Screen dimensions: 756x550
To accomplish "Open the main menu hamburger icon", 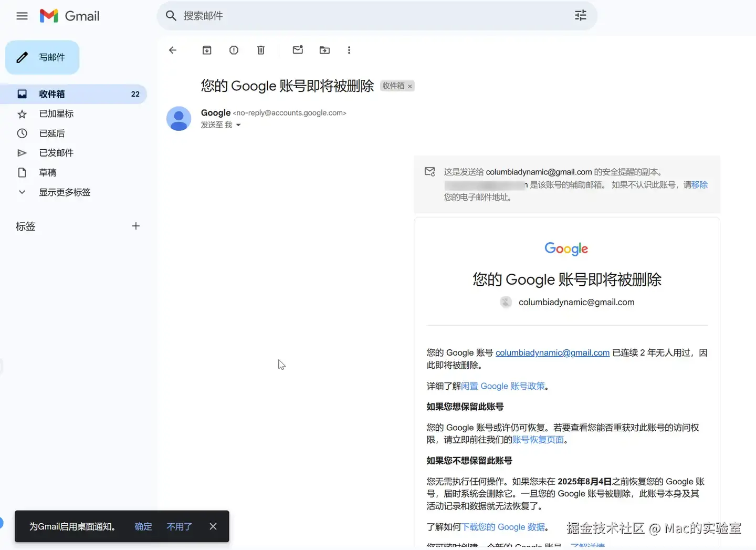I will [22, 16].
